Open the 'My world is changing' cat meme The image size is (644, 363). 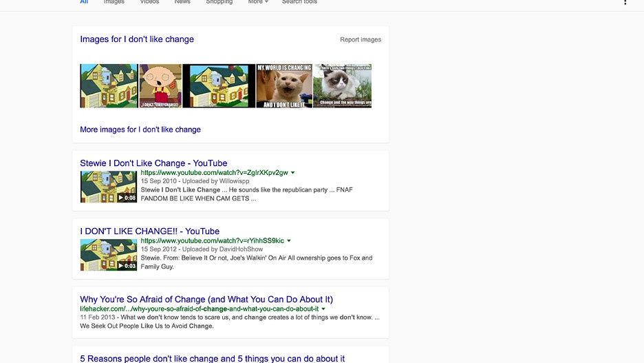(284, 86)
